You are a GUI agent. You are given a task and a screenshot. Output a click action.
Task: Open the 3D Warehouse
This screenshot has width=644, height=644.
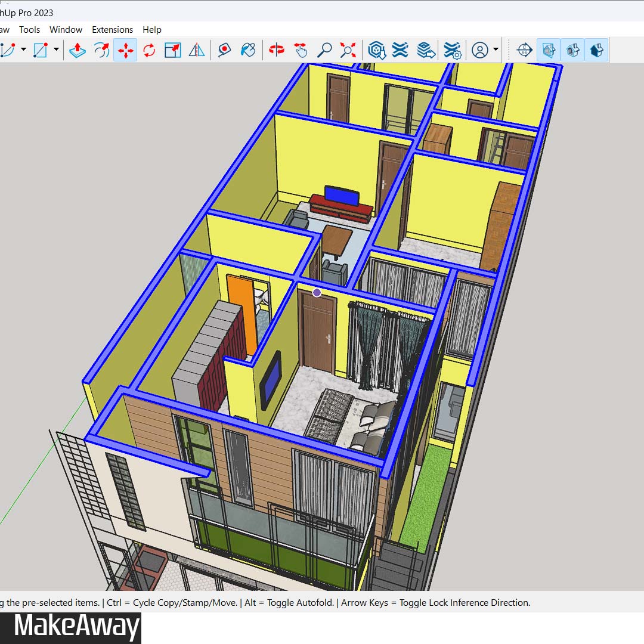click(376, 50)
